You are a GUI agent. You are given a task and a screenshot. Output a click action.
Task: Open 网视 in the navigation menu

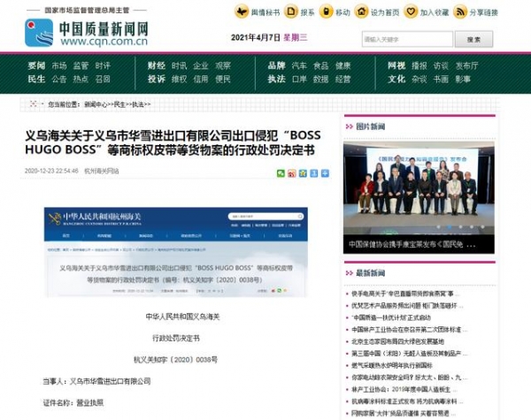coord(396,66)
